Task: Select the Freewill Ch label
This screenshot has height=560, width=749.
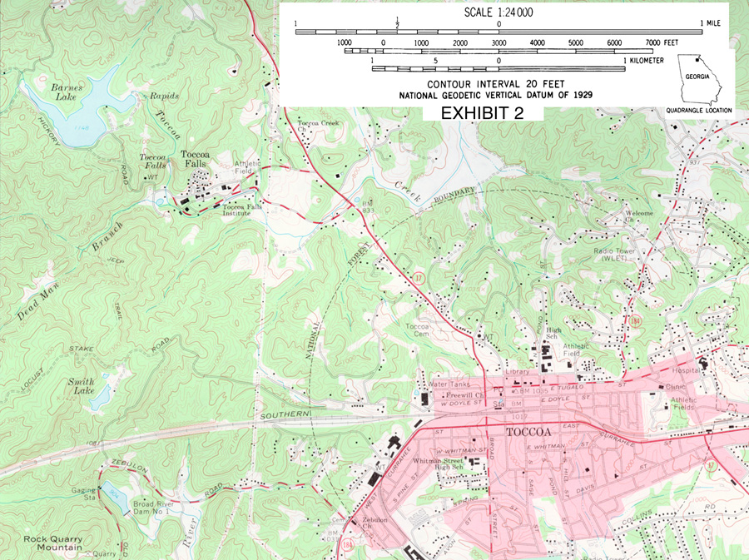Action: 464,394
